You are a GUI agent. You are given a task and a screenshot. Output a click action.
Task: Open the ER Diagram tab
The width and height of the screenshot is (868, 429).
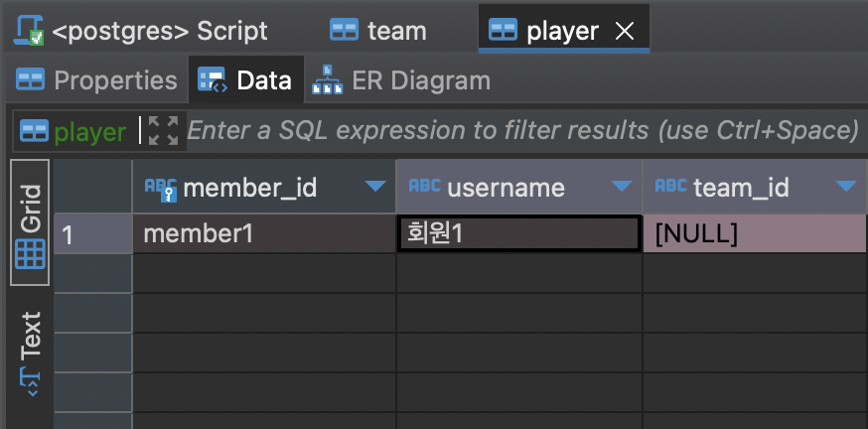pos(401,80)
